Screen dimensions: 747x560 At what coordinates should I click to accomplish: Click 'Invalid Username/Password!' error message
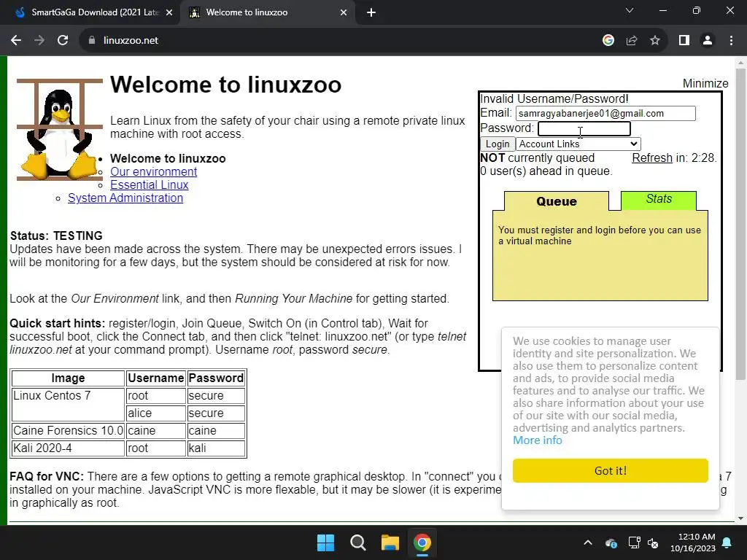[x=554, y=98]
